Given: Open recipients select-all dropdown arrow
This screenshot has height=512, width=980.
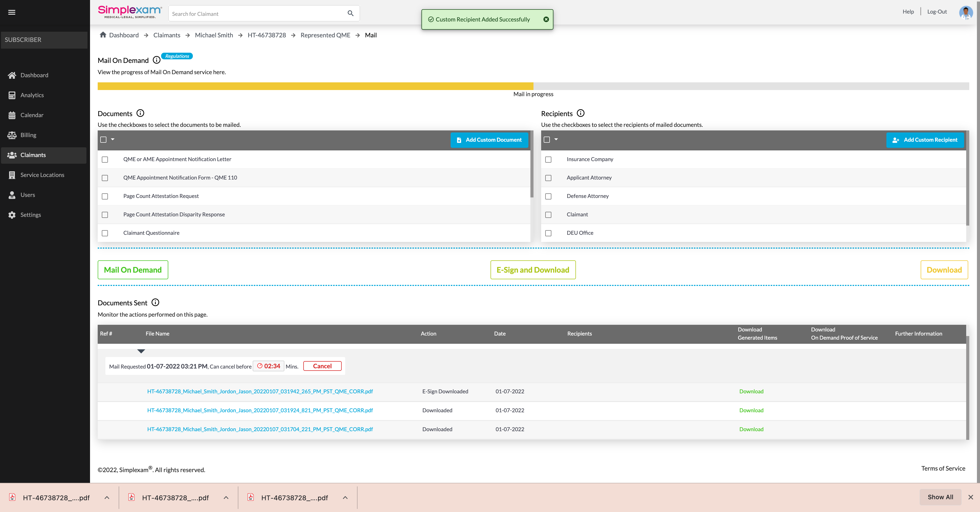Looking at the screenshot, I should pos(556,139).
